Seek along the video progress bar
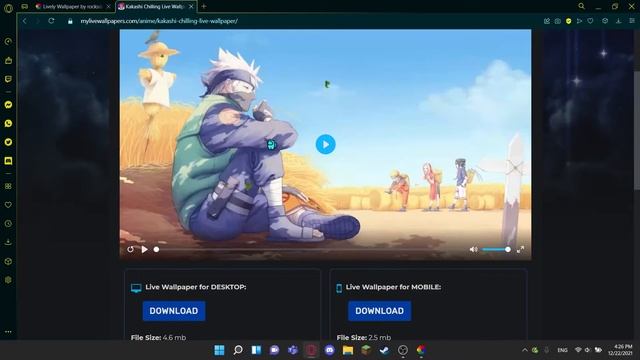This screenshot has width=640, height=360. coord(308,249)
